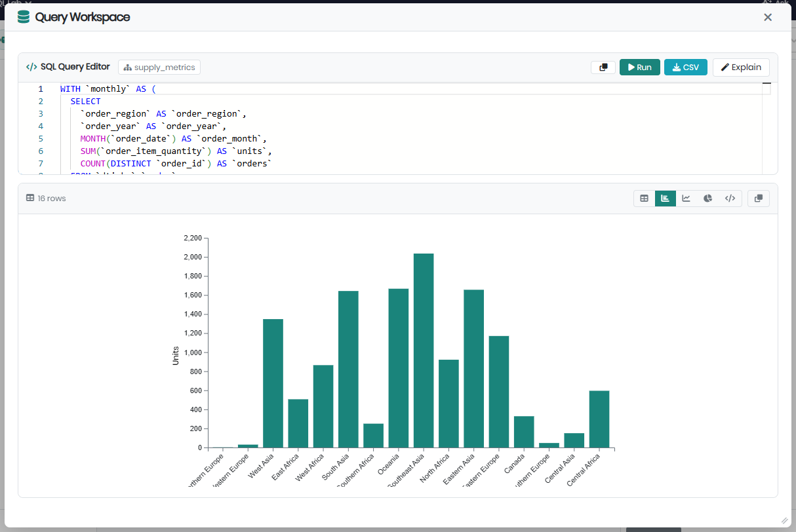
Task: Show results as a pie chart
Action: 707,199
